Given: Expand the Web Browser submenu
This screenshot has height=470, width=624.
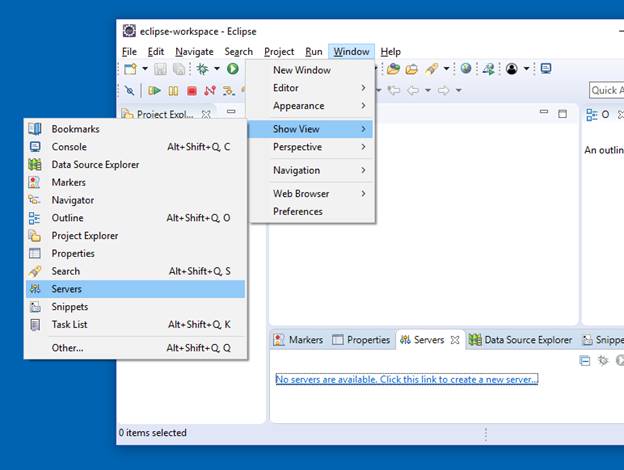Looking at the screenshot, I should pos(309,194).
